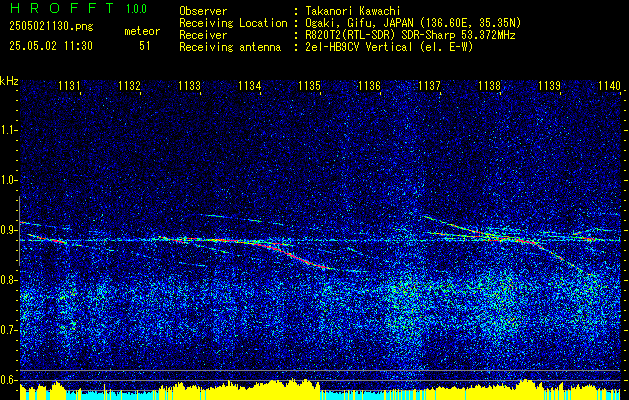Click the 0.8 kHz axis label
Viewport: 629px width, 400px height.
pyautogui.click(x=8, y=280)
